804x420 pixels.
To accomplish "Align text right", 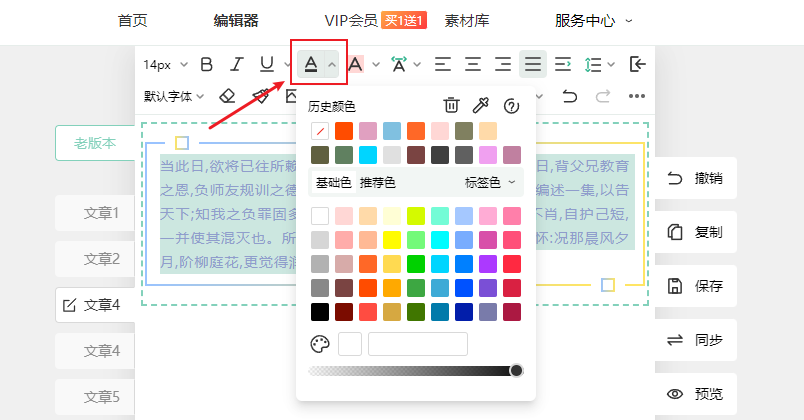I will point(502,65).
